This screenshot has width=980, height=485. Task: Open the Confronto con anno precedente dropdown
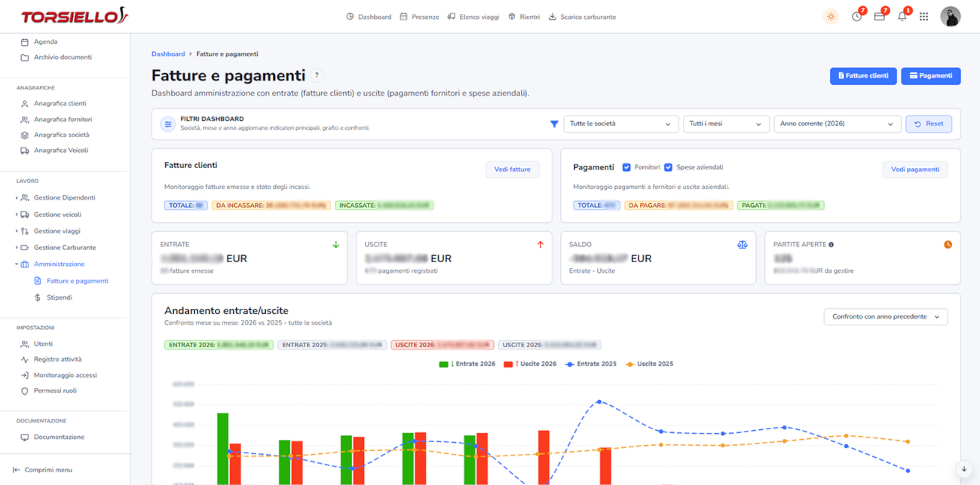tap(886, 317)
